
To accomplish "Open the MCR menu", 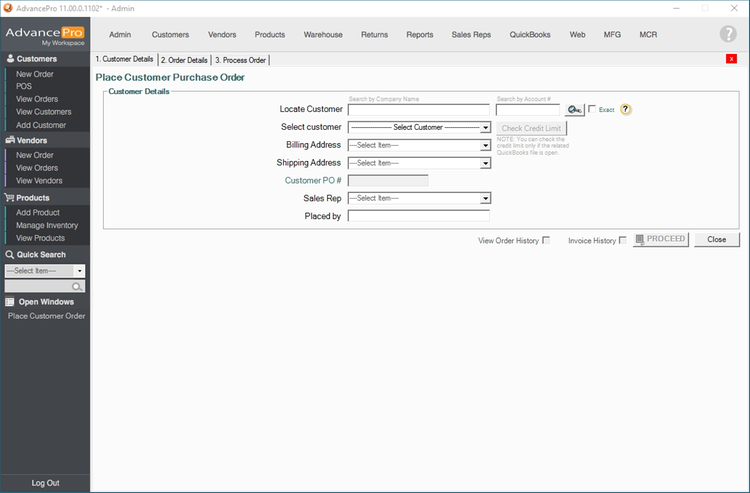I will 648,34.
